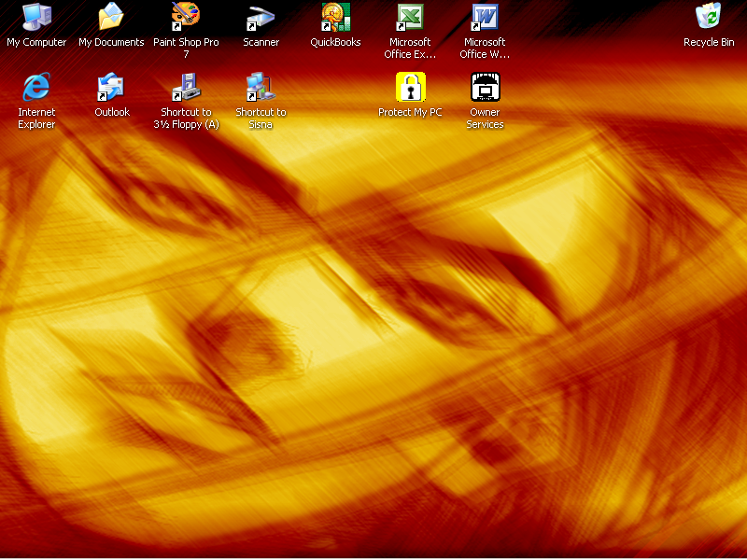Click the "Recycle Bin" label text
Viewport: 747px width, 560px height.
click(x=709, y=42)
